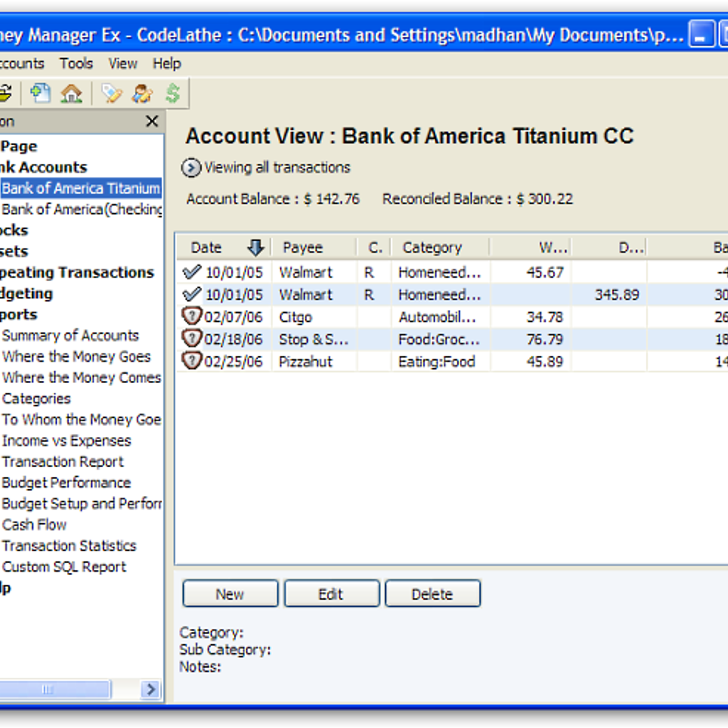Click reconciled checkmark on Walmart 345.89 row
Screen dimensions: 728x728
[x=192, y=294]
